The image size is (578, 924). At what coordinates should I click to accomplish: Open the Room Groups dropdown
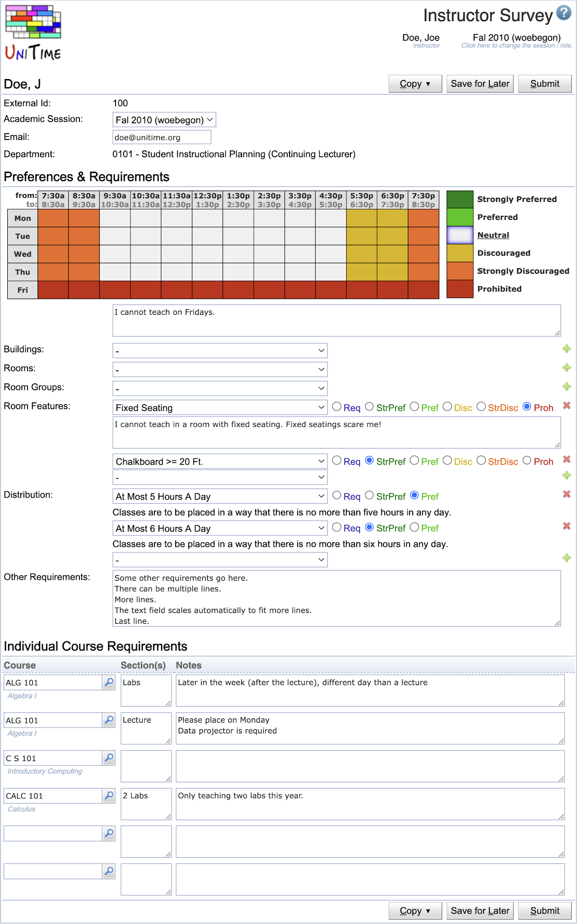220,388
